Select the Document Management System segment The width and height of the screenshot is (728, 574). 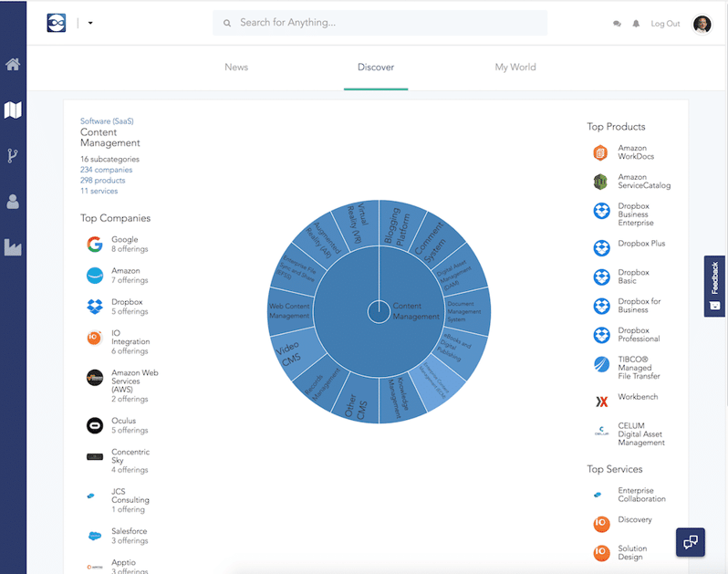click(x=465, y=311)
